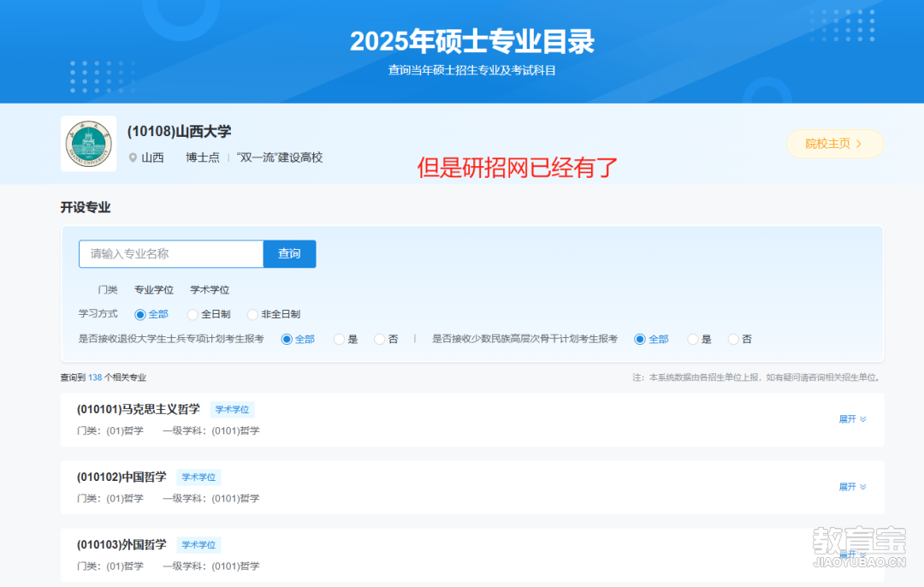Select 否 for 少数民族高层次骨干计划
924x587 pixels.
(734, 340)
